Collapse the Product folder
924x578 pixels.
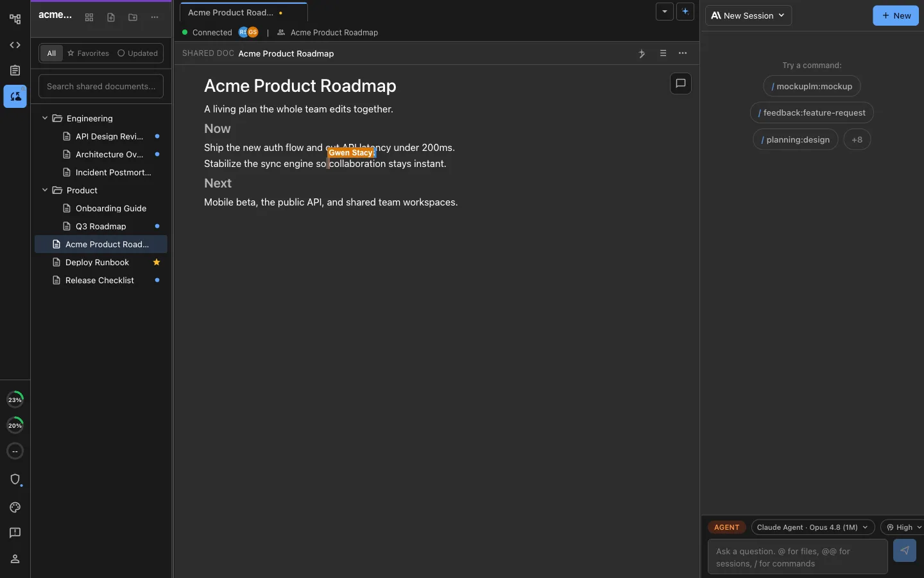coord(45,190)
